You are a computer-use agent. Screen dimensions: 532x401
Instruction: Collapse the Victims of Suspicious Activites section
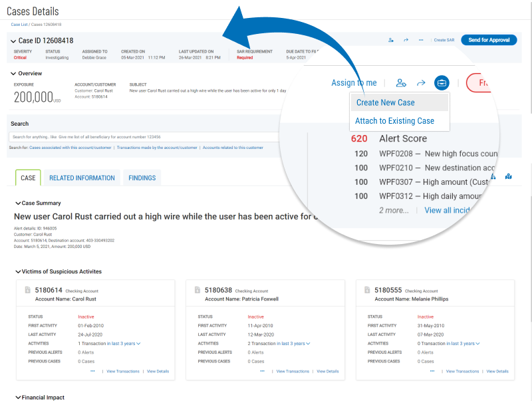pos(18,271)
